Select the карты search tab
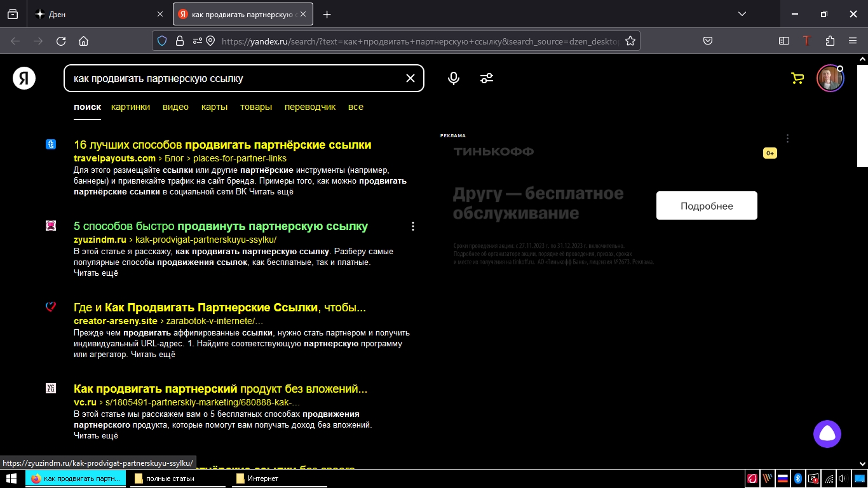This screenshot has height=488, width=868. pyautogui.click(x=214, y=107)
